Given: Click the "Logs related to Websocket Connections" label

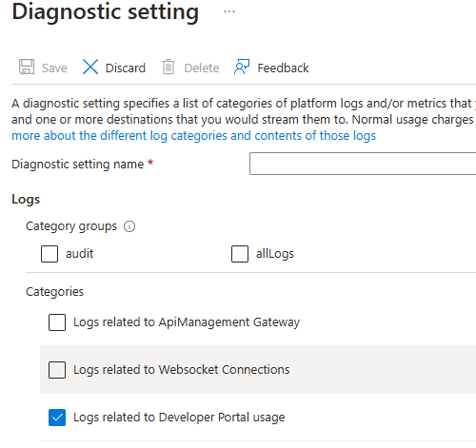Looking at the screenshot, I should point(182,370).
